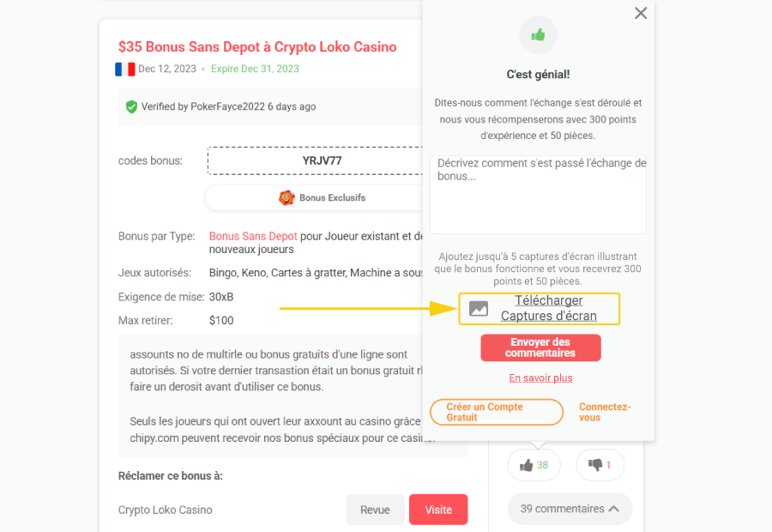
Task: Give a thumbs up with 38 votes
Action: tap(534, 464)
